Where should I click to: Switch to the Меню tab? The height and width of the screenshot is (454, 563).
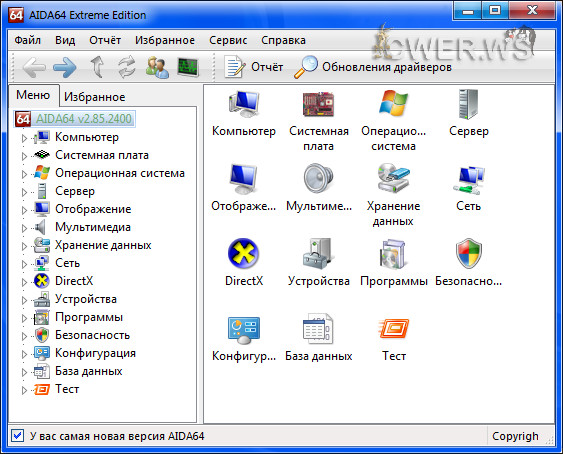[x=33, y=95]
